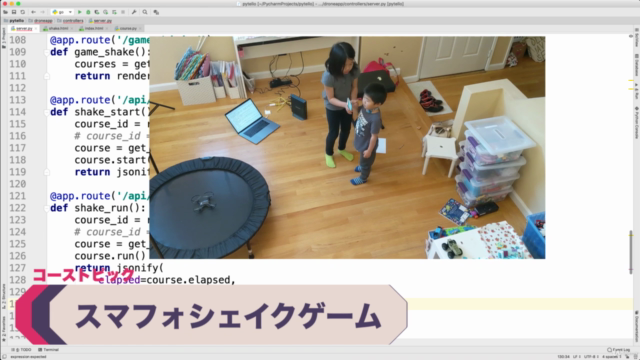Collapse the game_shake function fold at line 109
Image resolution: width=640 pixels, height=360 pixels.
coord(47,52)
